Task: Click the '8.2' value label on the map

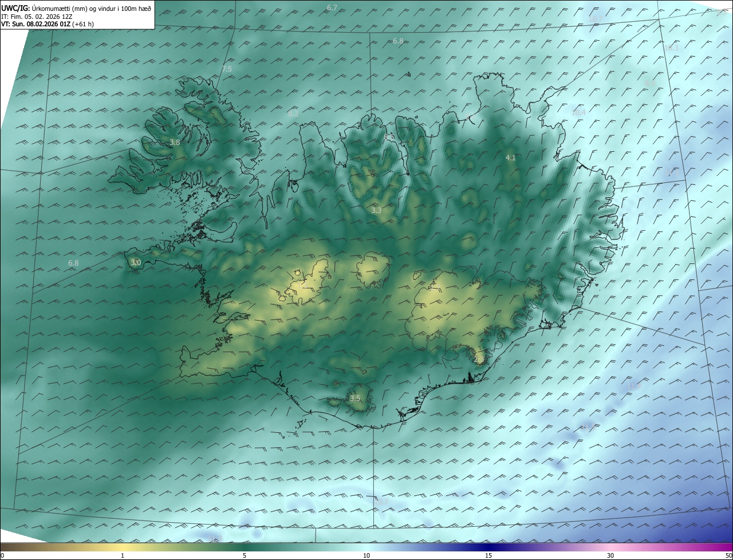Action: [293, 114]
